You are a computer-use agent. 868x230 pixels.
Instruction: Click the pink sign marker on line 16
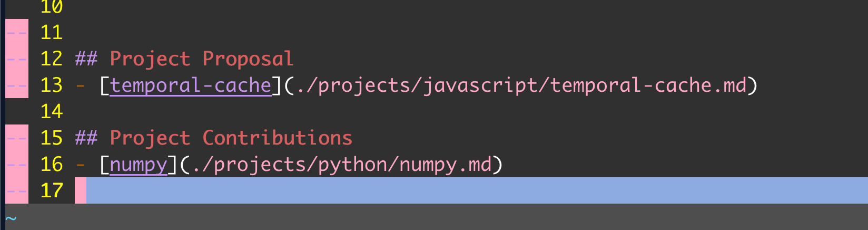click(17, 164)
